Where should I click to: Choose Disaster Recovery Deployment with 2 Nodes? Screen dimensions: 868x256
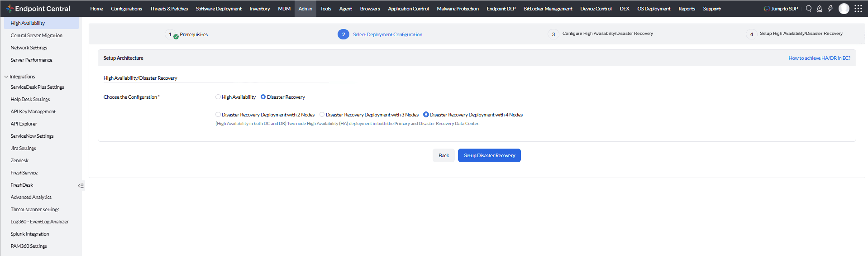218,115
